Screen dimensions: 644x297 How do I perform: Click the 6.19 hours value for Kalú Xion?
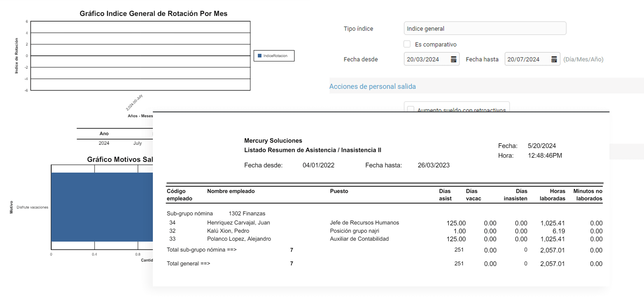coord(558,231)
